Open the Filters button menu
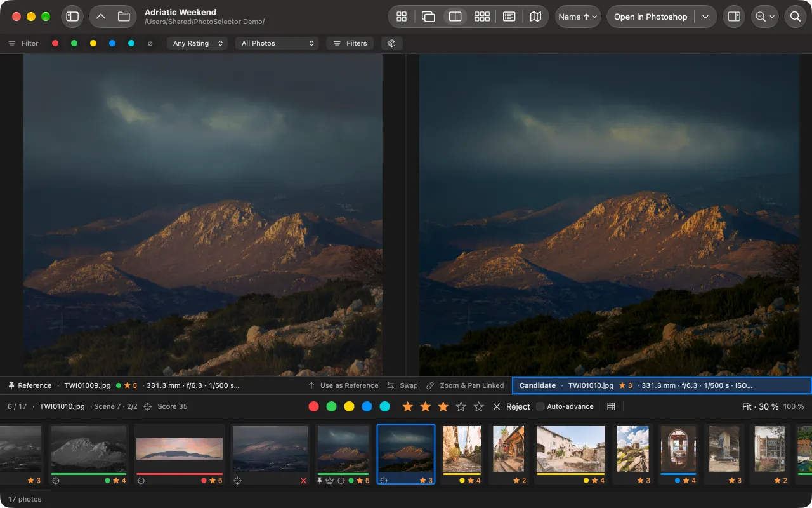The width and height of the screenshot is (812, 508). pyautogui.click(x=350, y=43)
